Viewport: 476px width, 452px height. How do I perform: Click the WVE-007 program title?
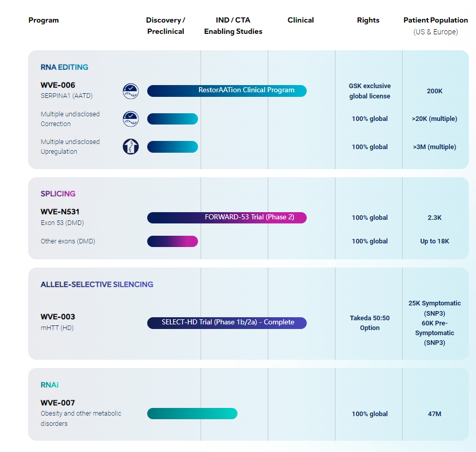(58, 403)
